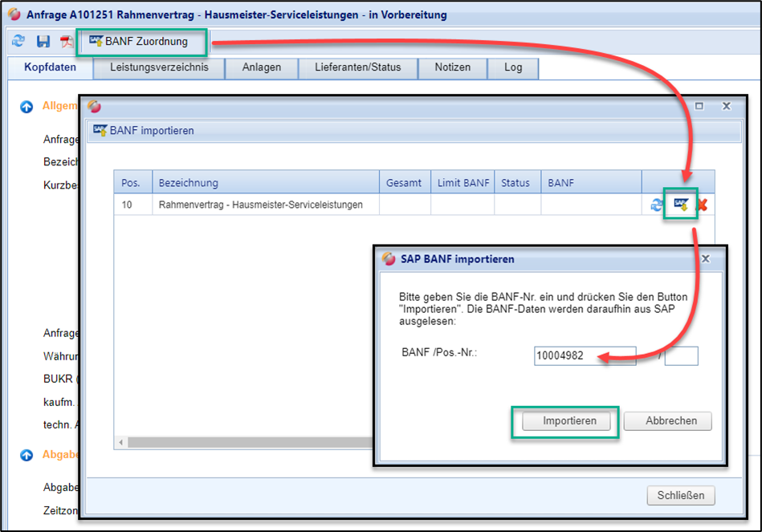Click the BANF number input field
This screenshot has width=762, height=532.
pyautogui.click(x=585, y=356)
